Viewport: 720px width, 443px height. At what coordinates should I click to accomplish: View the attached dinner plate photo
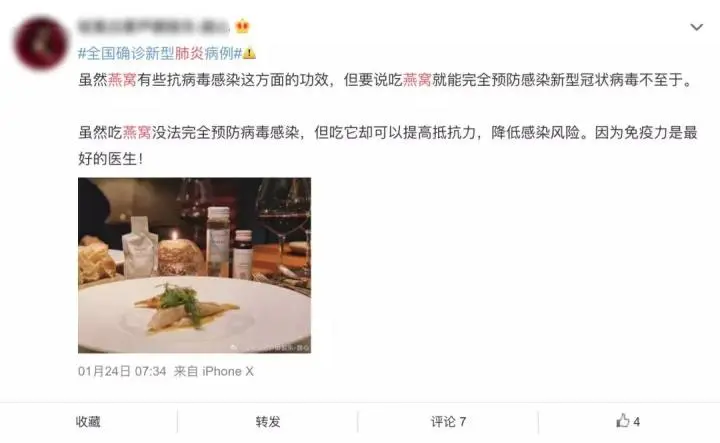pos(194,265)
